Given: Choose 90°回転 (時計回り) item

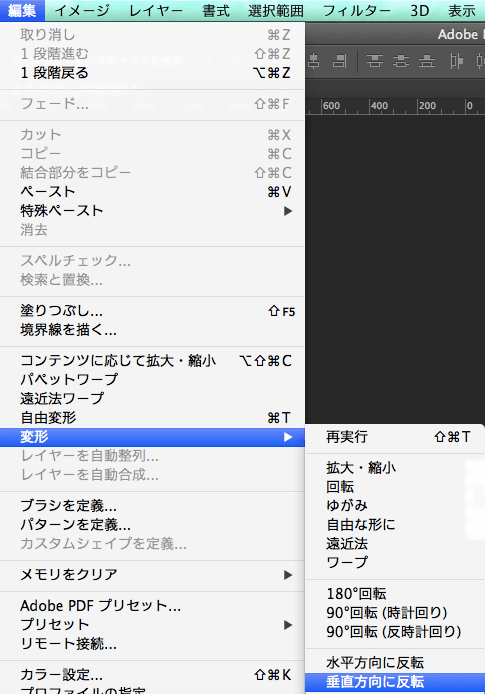Looking at the screenshot, I should point(395,613).
